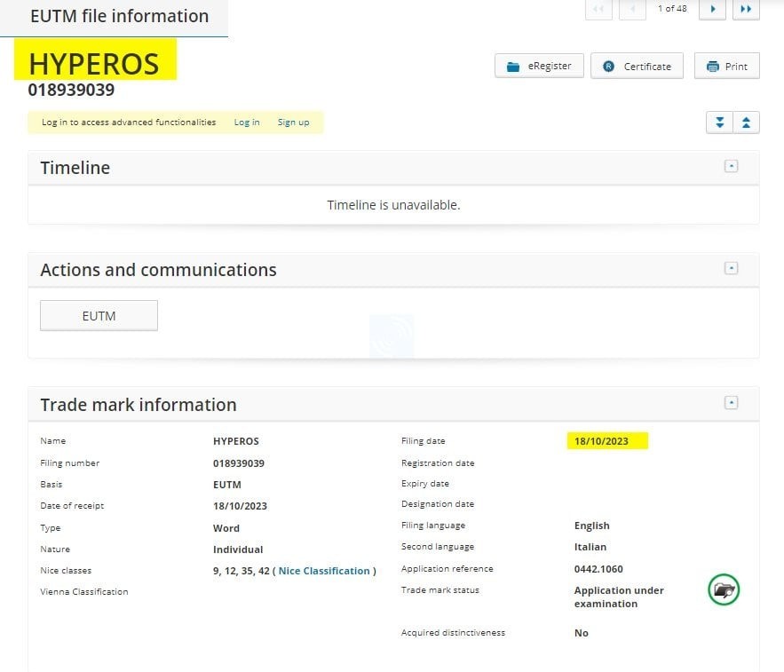Print the EUTM file information
The width and height of the screenshot is (784, 672).
pyautogui.click(x=726, y=67)
